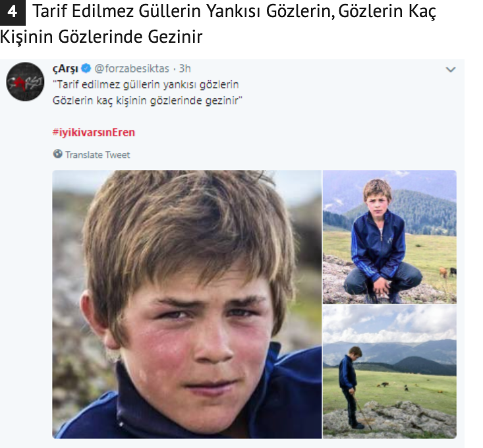Open the photo of boy standing in meadow
Screen dimensions: 483x448
389,372
